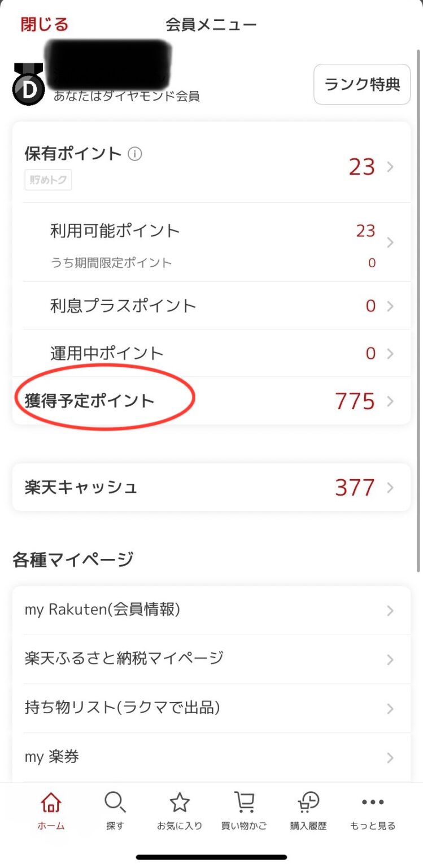Viewport: 423px width, 868px height.
Task: Open the my 楽券 list entry
Action: click(x=211, y=757)
